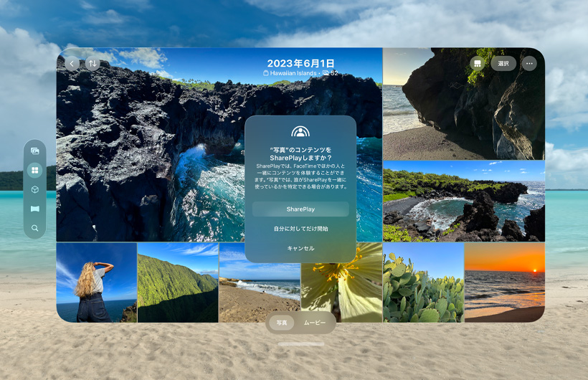The width and height of the screenshot is (588, 380).
Task: Click the aspect grid layout icon
Action: click(x=476, y=63)
